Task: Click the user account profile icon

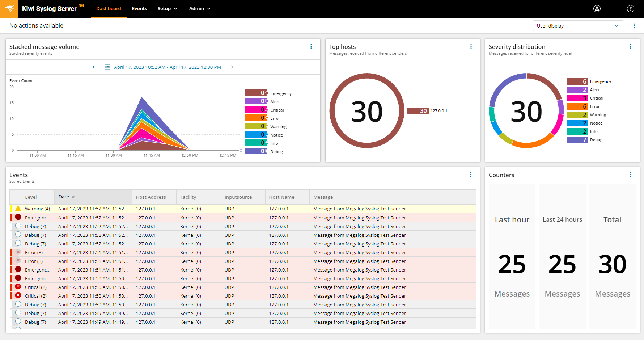Action: pos(597,9)
